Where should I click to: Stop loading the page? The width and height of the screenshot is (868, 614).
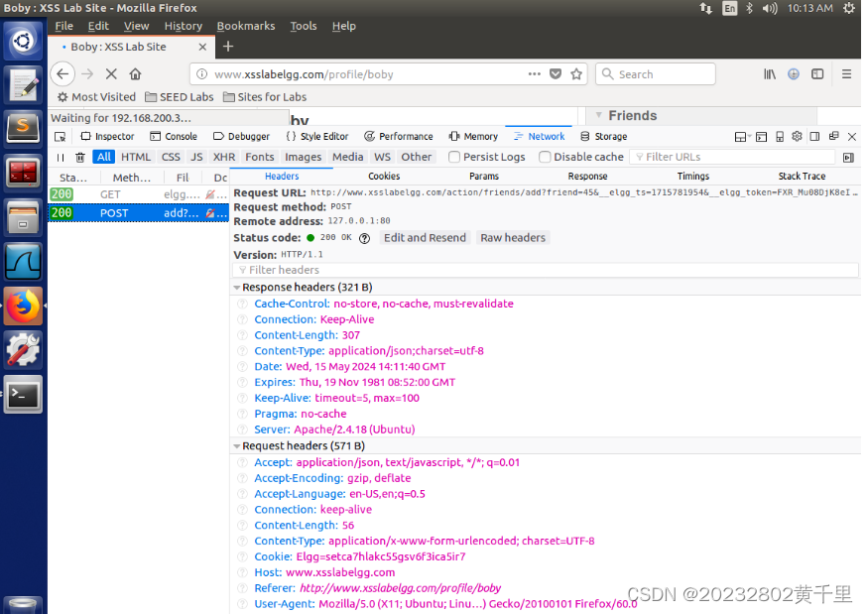tap(111, 73)
